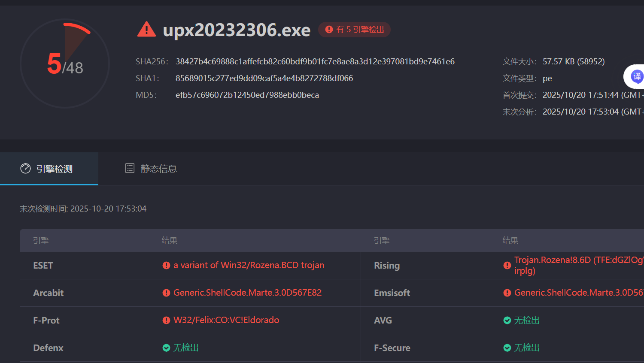Click the AVG engine name

tap(383, 321)
